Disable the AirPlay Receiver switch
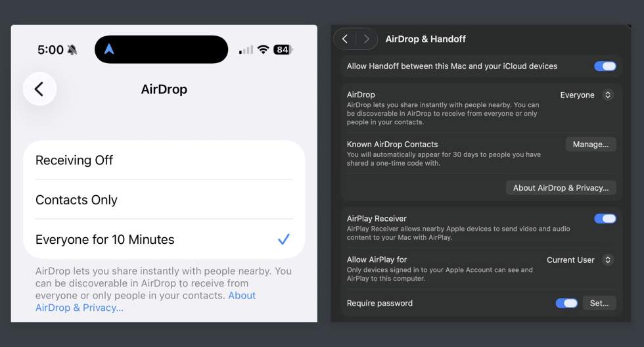The width and height of the screenshot is (644, 347). click(605, 219)
